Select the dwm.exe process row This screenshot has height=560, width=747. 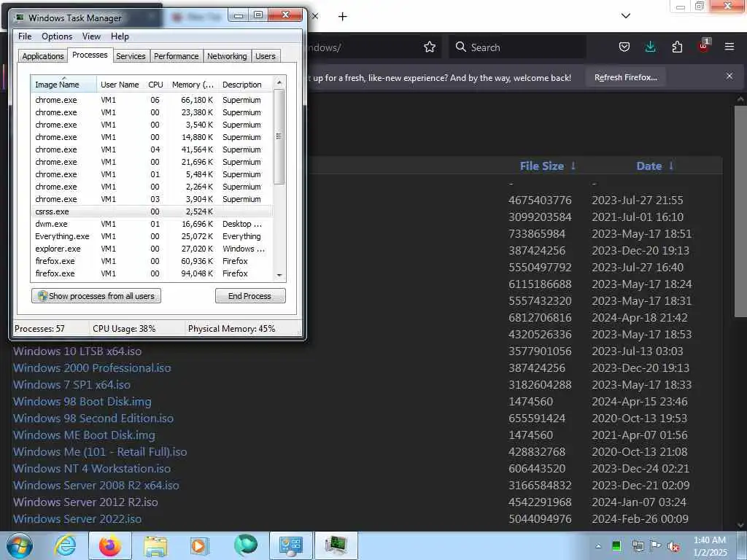pyautogui.click(x=152, y=224)
